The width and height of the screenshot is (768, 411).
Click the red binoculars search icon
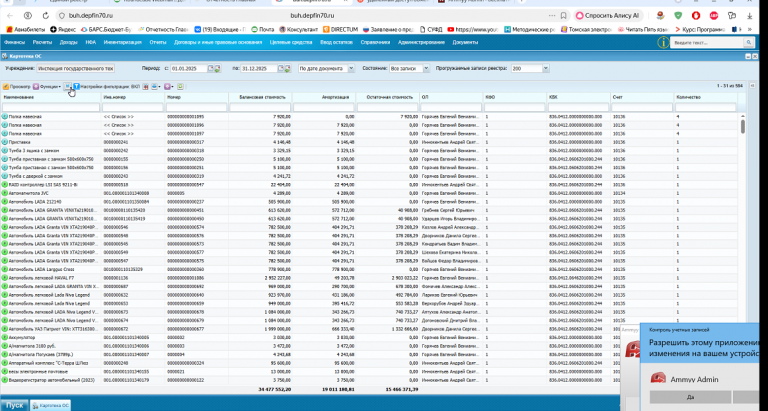(x=145, y=87)
